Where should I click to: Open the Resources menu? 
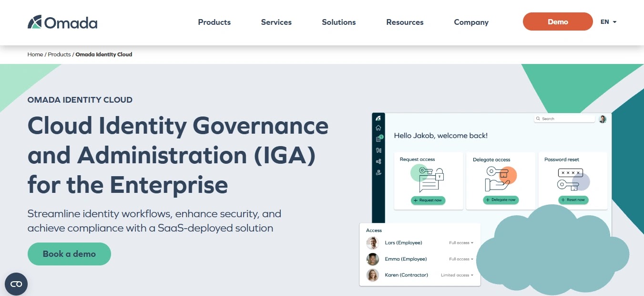405,22
